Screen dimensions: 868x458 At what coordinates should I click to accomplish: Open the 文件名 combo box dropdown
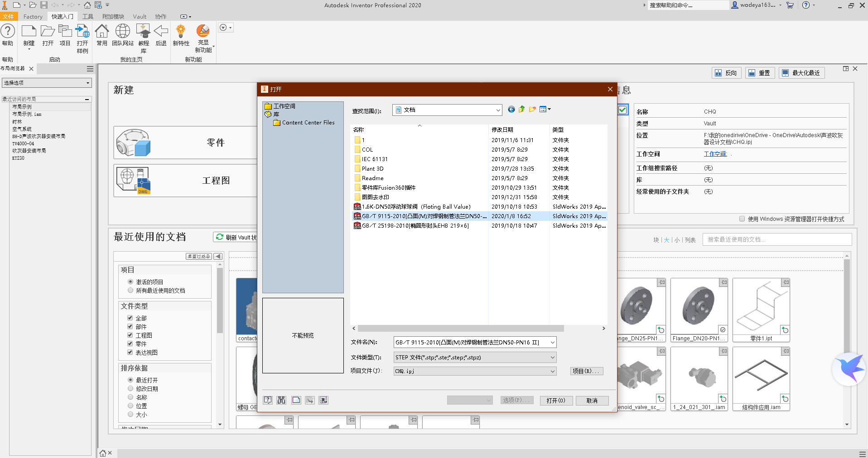point(552,342)
